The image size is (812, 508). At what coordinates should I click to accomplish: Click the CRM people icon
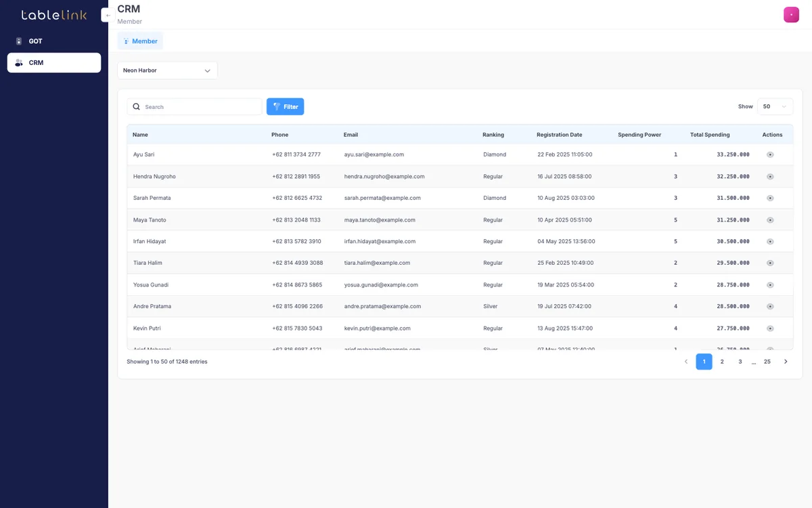click(x=19, y=63)
